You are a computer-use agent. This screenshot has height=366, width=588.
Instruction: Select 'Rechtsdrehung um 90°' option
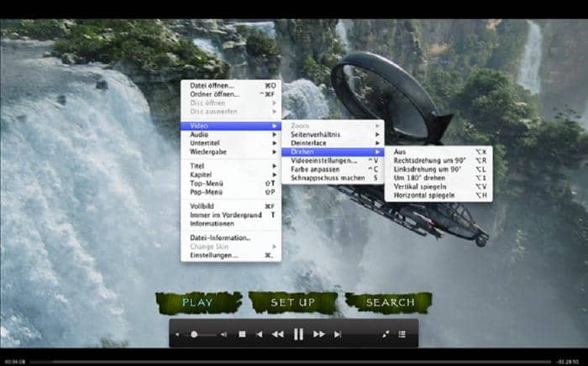coord(438,160)
